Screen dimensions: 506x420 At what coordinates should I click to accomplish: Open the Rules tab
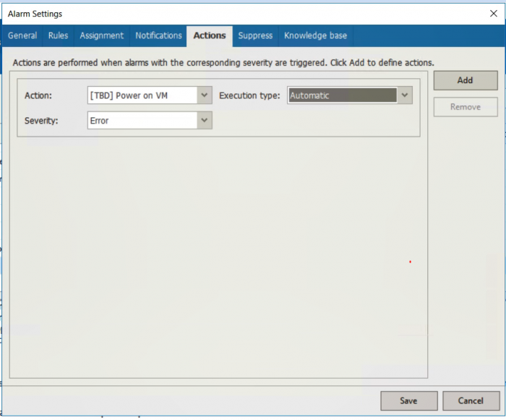coord(59,35)
